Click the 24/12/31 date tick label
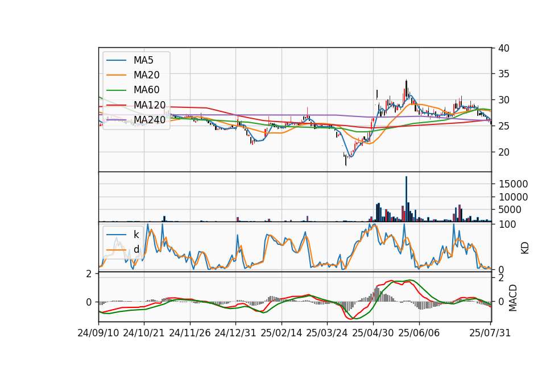The height and width of the screenshot is (392, 546). tap(235, 333)
